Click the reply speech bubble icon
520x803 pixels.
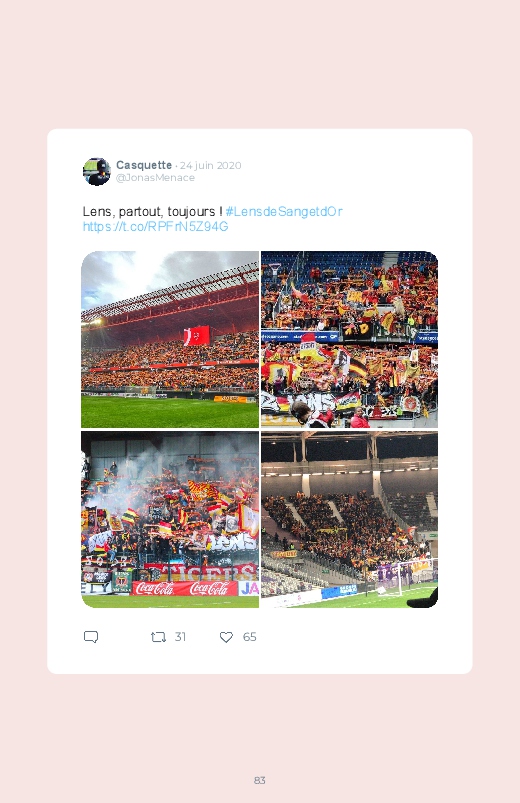(91, 637)
